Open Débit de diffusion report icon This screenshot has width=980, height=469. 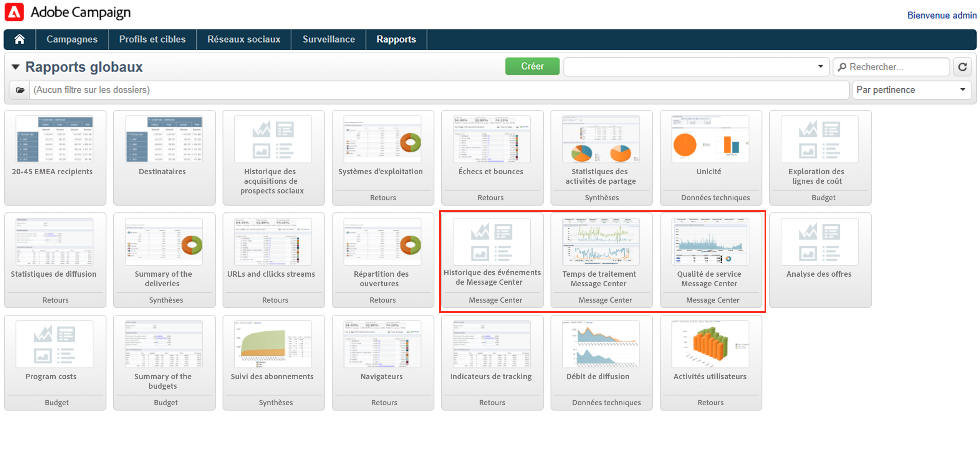point(601,344)
